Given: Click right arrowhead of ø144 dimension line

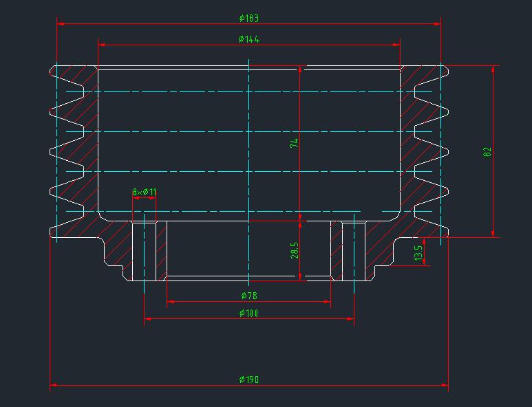Looking at the screenshot, I should click(396, 45).
